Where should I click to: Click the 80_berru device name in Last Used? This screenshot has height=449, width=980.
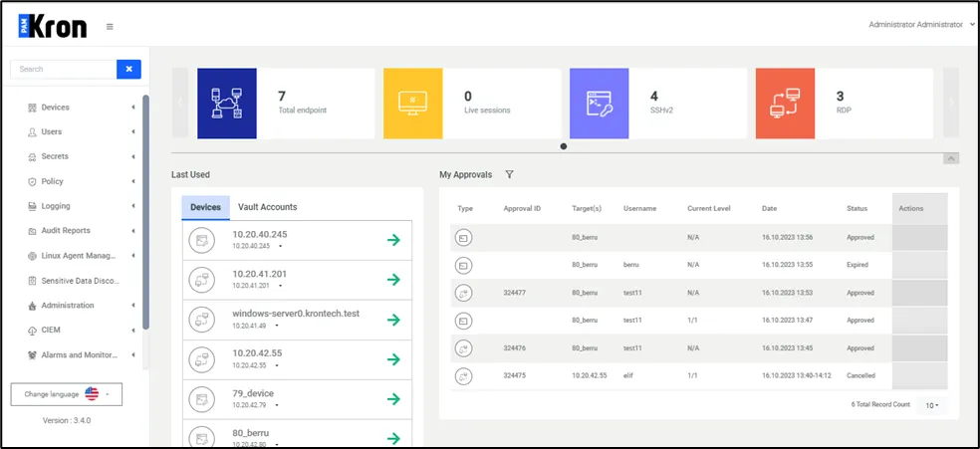click(x=251, y=433)
